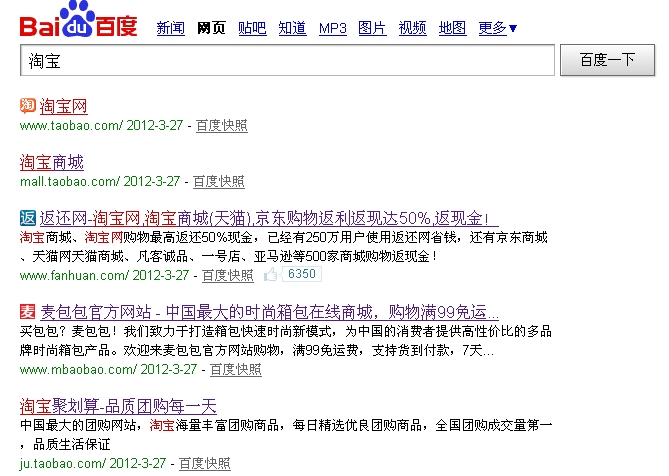Open 百度快照 for the mall.taobao.com result

pyautogui.click(x=218, y=181)
